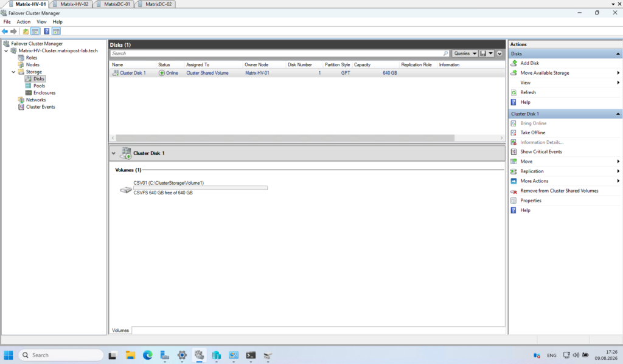Click the save query disk icon
The height and width of the screenshot is (364, 623).
coord(483,53)
